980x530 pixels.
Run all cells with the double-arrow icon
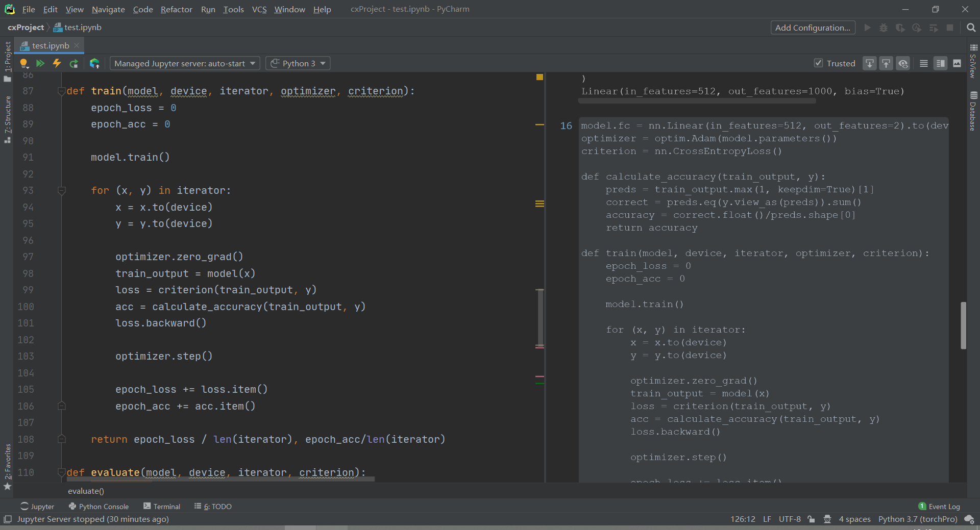pos(40,63)
